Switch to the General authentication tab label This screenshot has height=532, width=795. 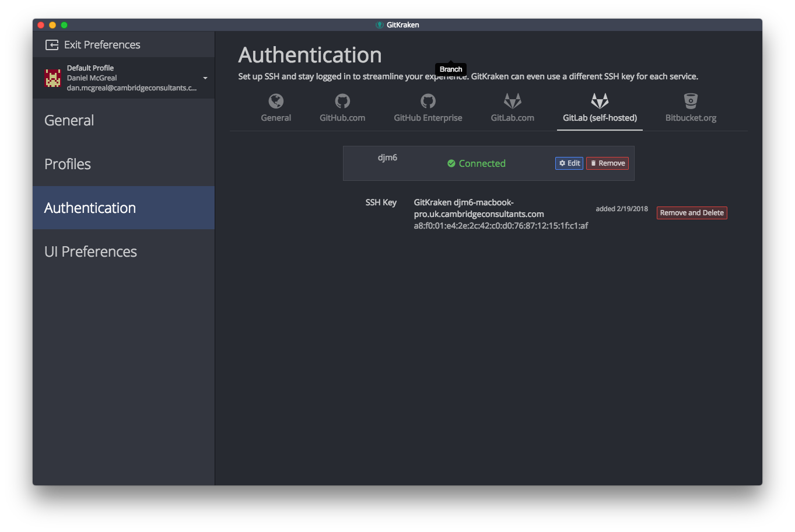point(276,118)
